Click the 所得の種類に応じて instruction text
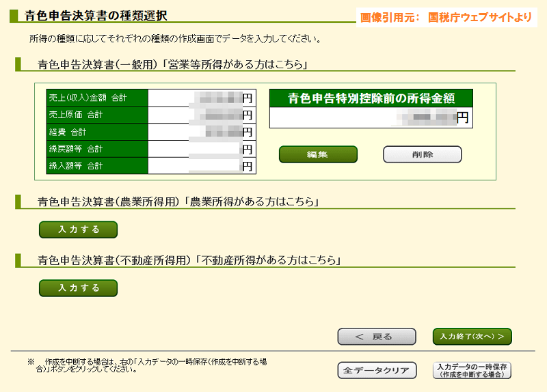The width and height of the screenshot is (547, 392). click(175, 39)
